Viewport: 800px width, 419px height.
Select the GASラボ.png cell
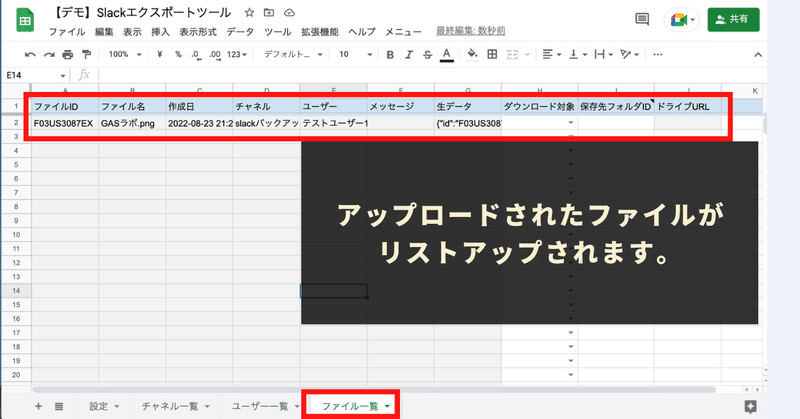point(132,123)
